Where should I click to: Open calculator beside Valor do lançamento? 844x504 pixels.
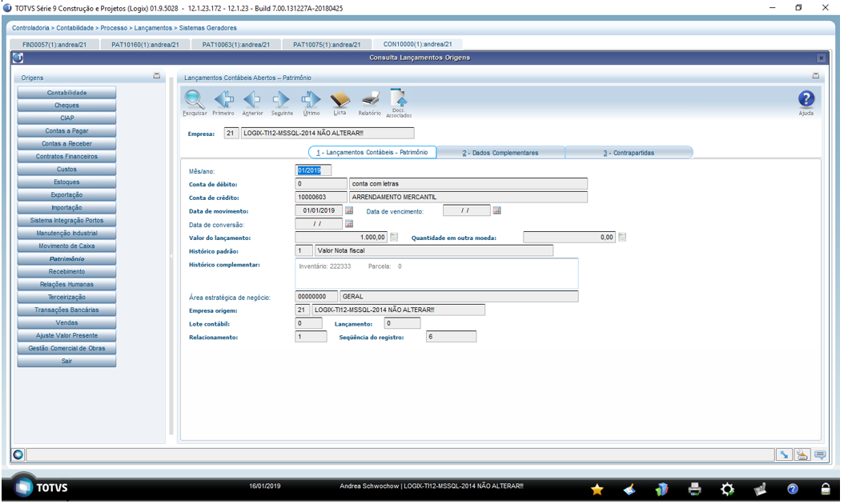click(x=393, y=237)
